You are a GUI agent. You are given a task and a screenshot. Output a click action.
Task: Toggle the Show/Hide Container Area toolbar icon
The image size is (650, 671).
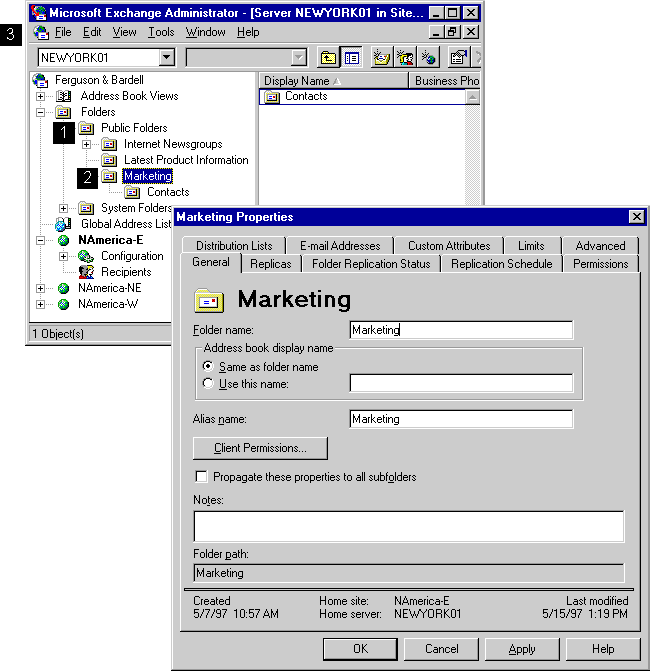click(352, 57)
